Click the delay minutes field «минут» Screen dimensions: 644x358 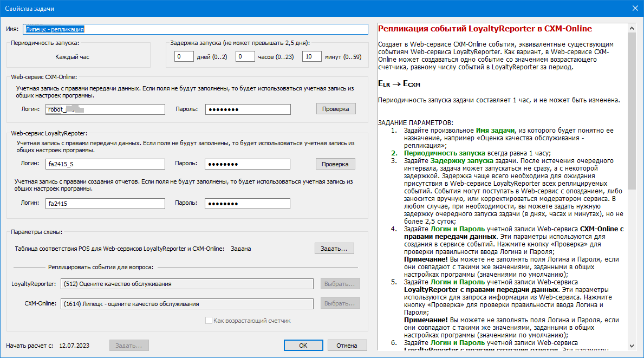click(x=311, y=56)
